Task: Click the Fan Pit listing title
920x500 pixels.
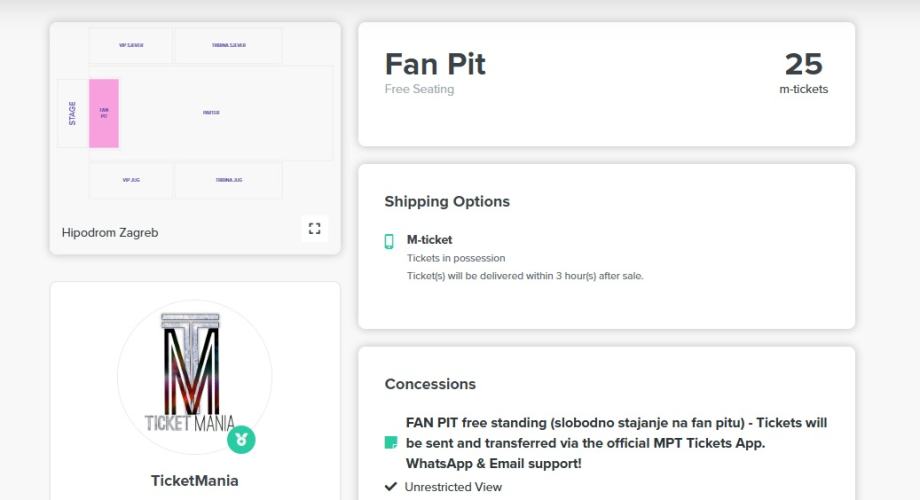Action: click(435, 64)
